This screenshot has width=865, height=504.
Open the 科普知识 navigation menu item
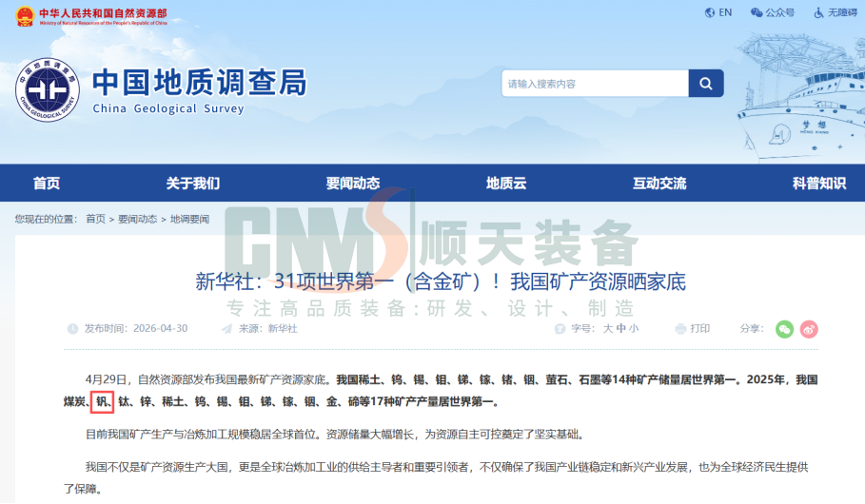819,184
